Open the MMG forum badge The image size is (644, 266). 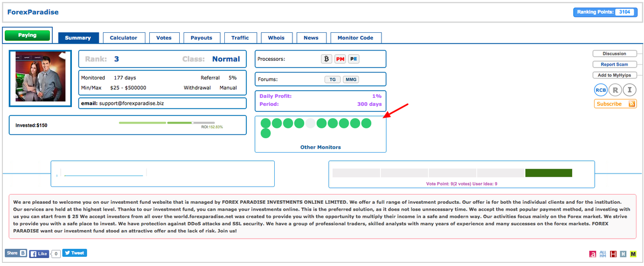(x=351, y=80)
